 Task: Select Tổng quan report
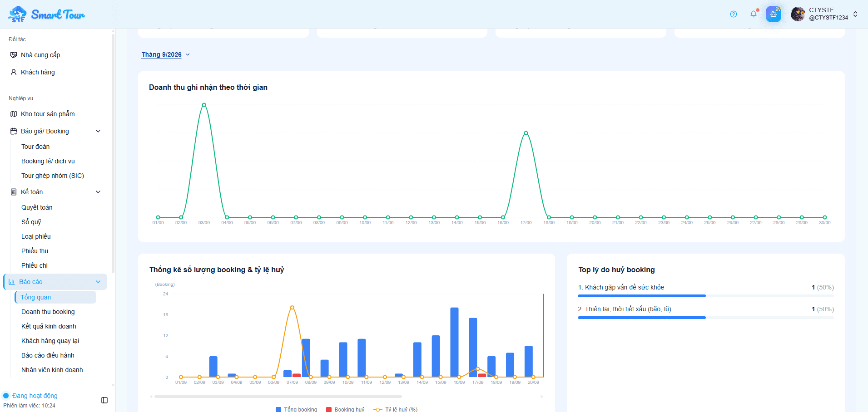[x=55, y=297]
